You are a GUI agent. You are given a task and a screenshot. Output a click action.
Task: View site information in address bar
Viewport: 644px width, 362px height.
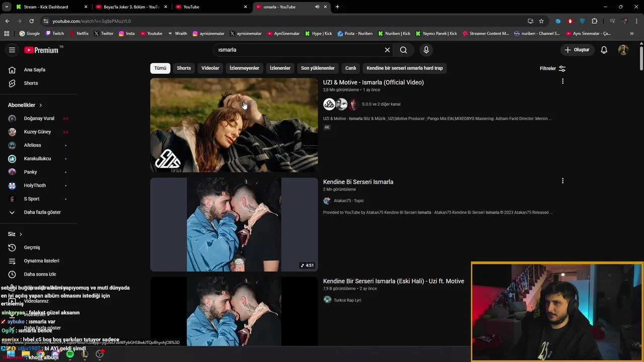[46, 21]
